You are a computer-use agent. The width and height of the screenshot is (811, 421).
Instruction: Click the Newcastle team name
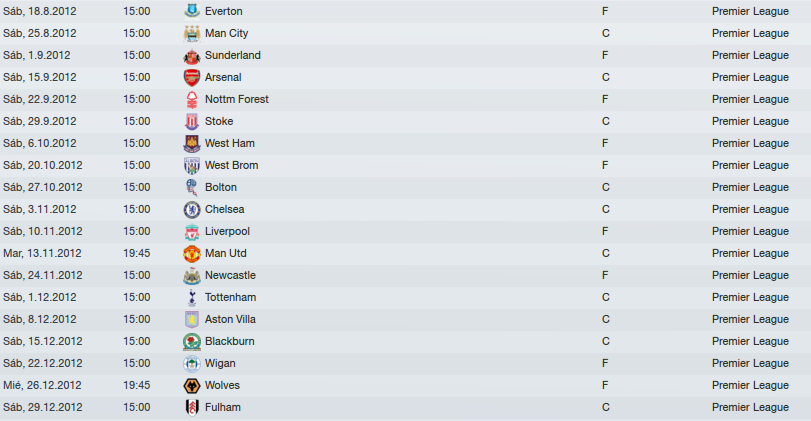tap(230, 275)
